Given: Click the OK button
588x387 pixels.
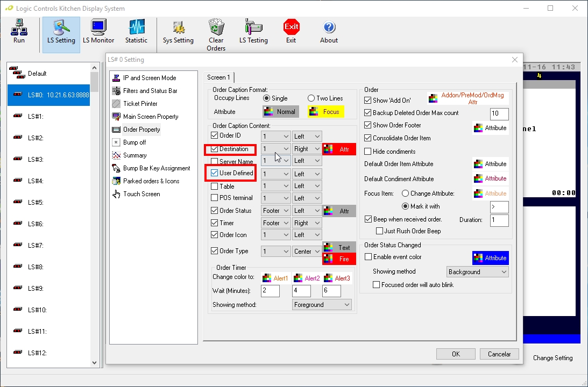Looking at the screenshot, I should click(x=456, y=354).
